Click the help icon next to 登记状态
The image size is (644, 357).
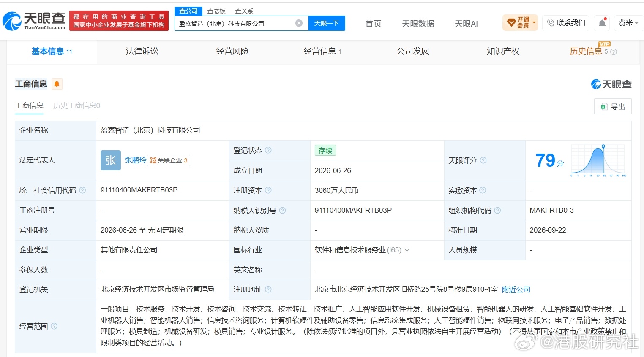pyautogui.click(x=268, y=150)
